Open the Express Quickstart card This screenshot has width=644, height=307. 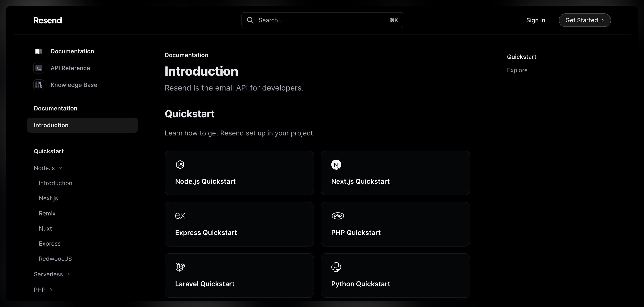click(x=239, y=224)
